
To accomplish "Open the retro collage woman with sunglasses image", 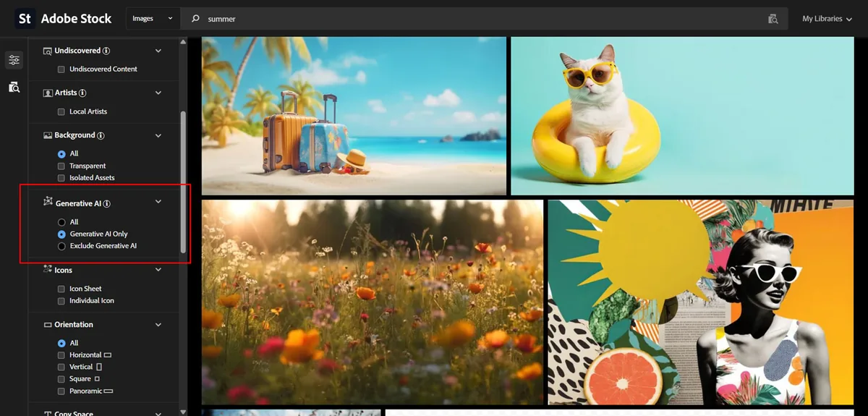I will click(x=701, y=302).
